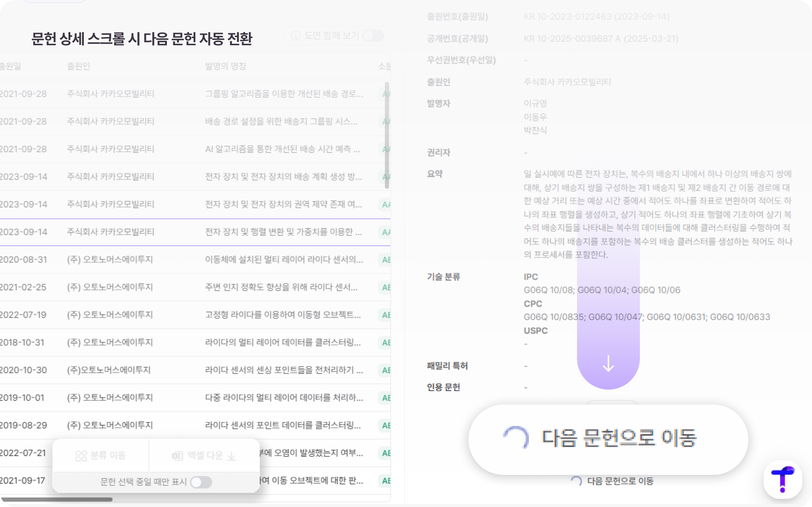Toggle 문헌 선택 중일 때만 표시 switch

[x=201, y=482]
